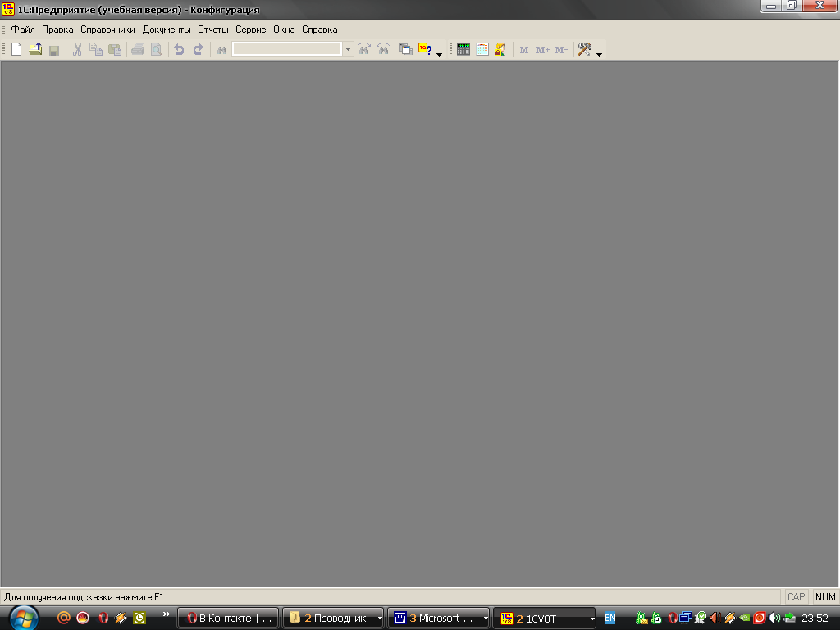This screenshot has width=840, height=630.
Task: Click the New document icon
Action: (16, 49)
